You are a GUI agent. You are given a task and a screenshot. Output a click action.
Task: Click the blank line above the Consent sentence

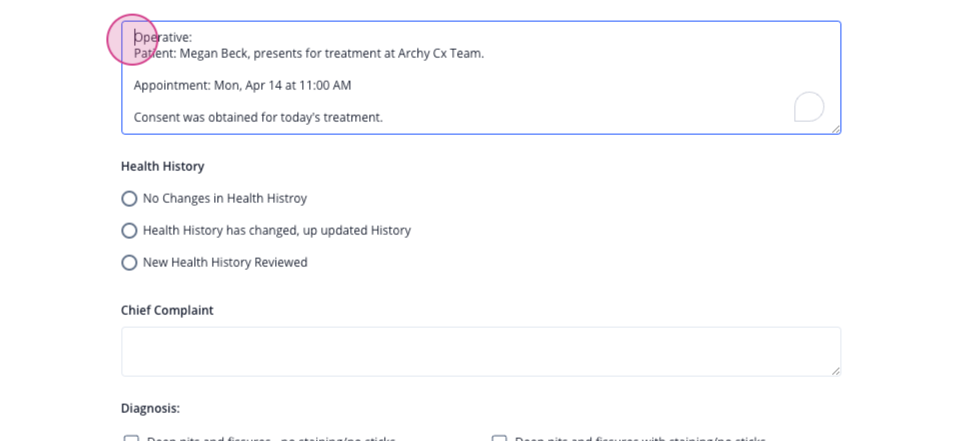click(481, 102)
